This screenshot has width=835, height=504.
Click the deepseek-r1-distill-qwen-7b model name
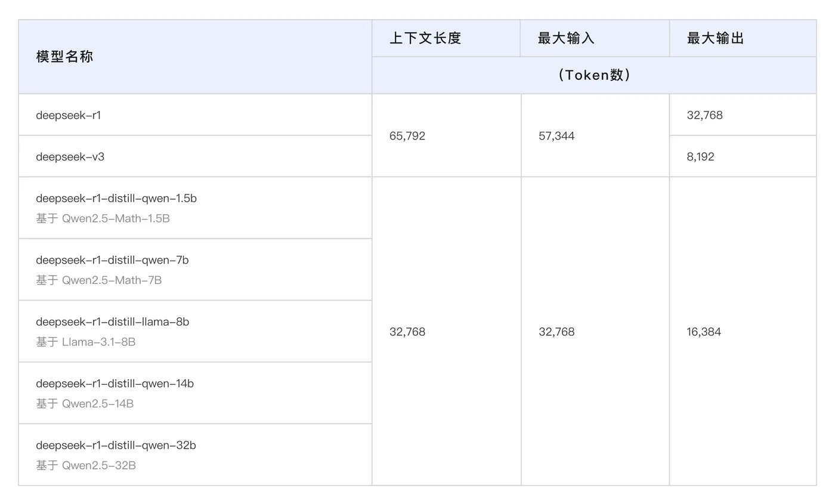pyautogui.click(x=112, y=260)
